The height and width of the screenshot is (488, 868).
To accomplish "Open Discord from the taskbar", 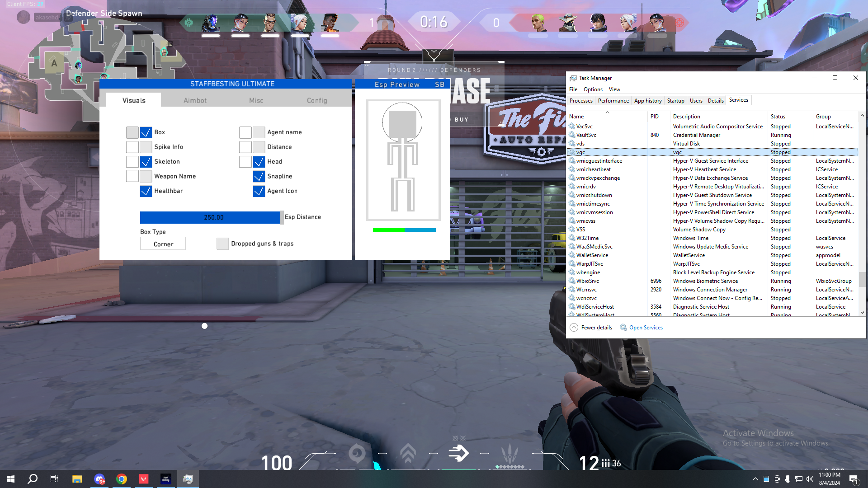I will coord(99,479).
